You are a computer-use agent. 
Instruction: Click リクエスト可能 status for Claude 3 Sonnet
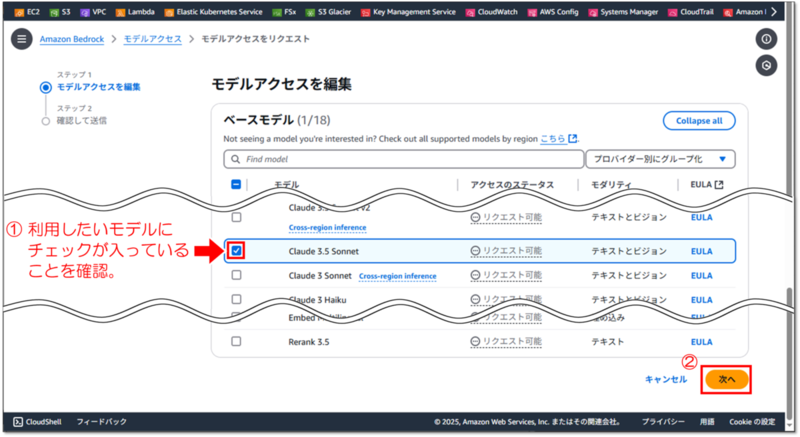tap(506, 275)
